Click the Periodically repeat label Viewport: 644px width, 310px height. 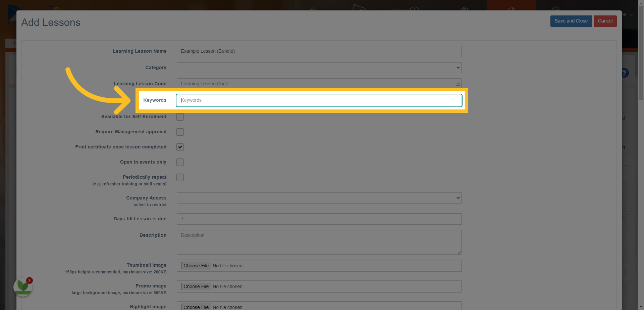pyautogui.click(x=145, y=177)
